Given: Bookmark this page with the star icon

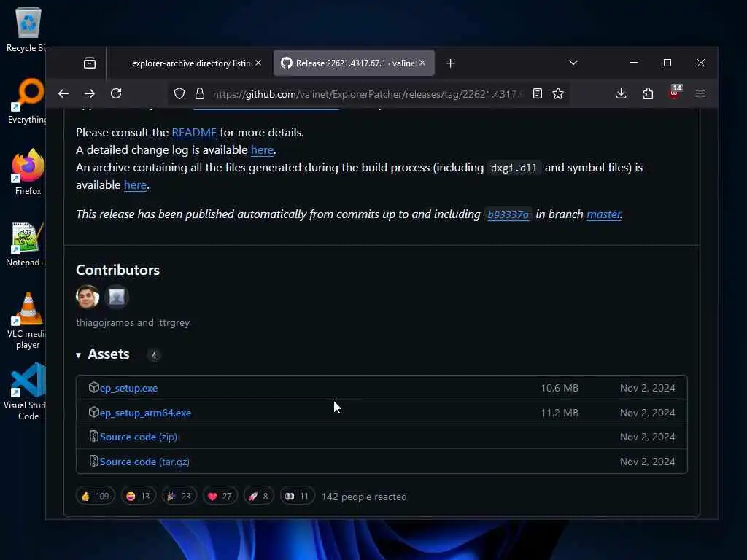Looking at the screenshot, I should (558, 93).
